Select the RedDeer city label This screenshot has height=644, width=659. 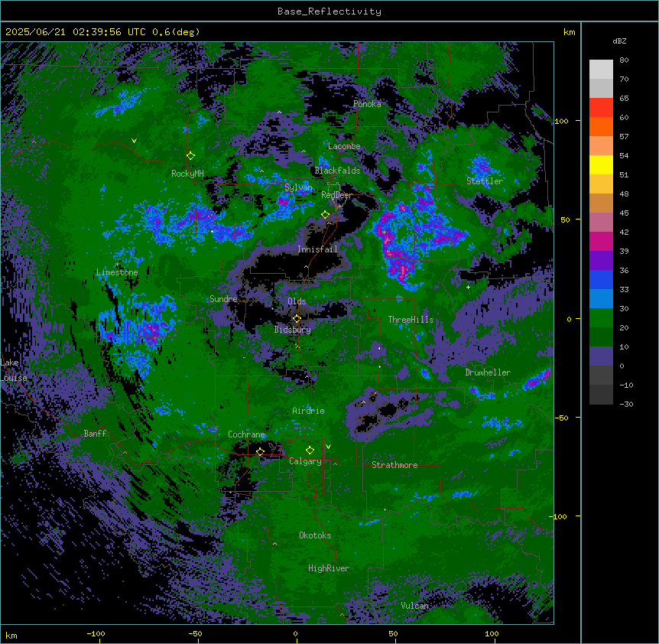coord(336,195)
